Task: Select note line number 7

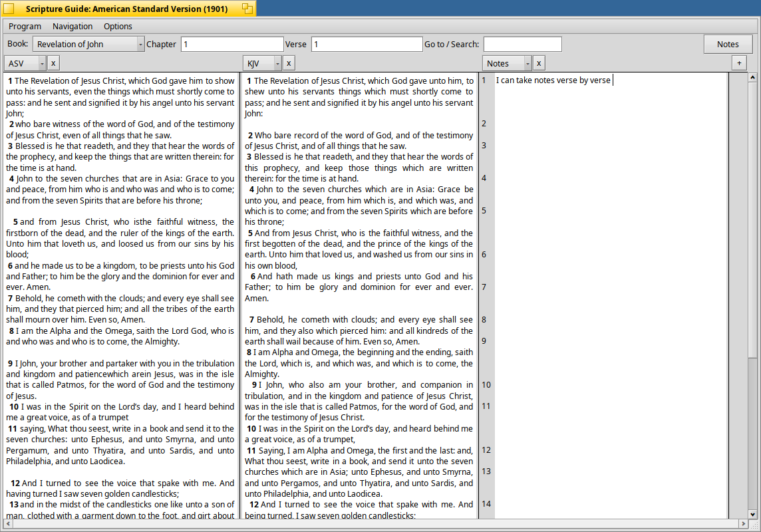Action: pyautogui.click(x=484, y=287)
